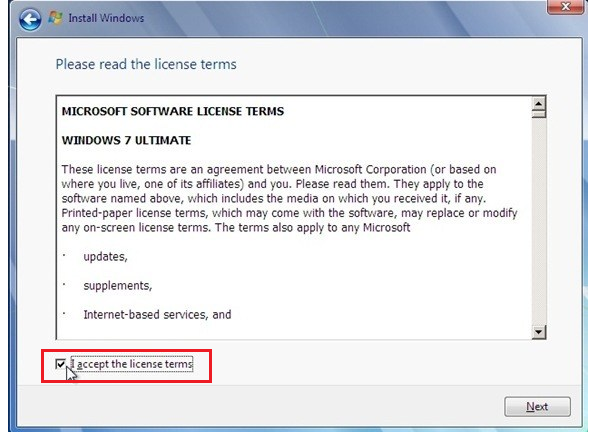Click the "WINDOWS 7 ULTIMATE" line
The image size is (600, 432).
(126, 140)
